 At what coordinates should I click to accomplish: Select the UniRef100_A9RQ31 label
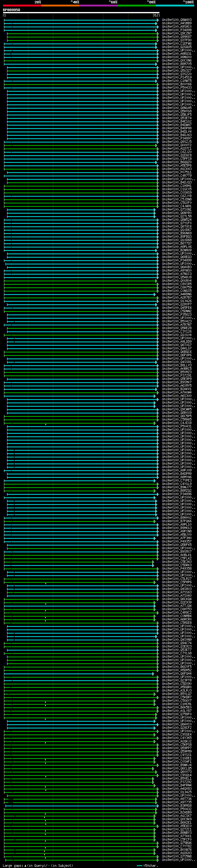coord(177,54)
